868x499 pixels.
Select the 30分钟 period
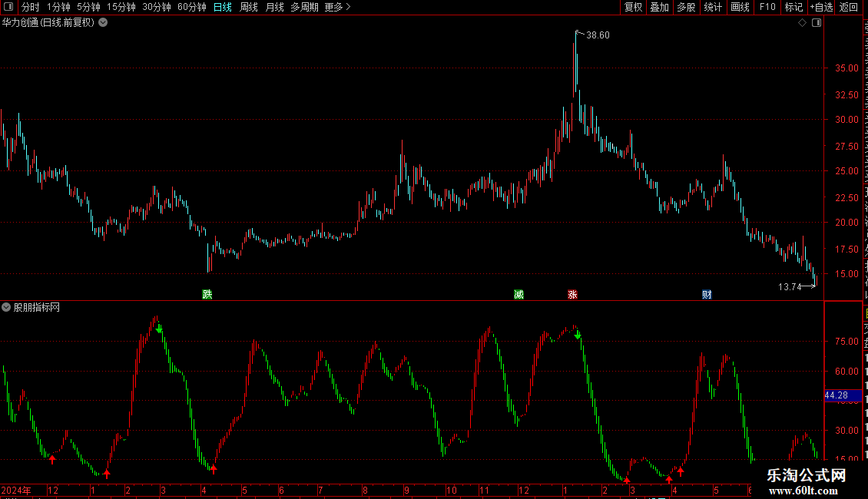pos(157,7)
